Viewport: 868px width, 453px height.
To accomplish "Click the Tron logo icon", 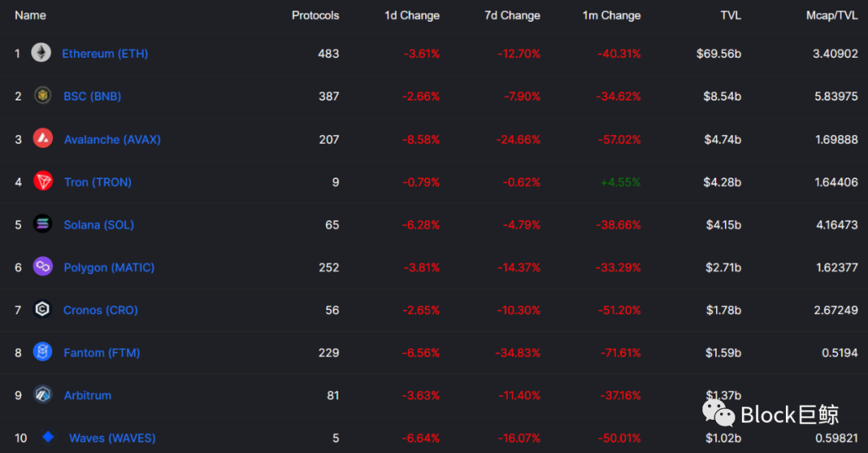I will point(43,182).
